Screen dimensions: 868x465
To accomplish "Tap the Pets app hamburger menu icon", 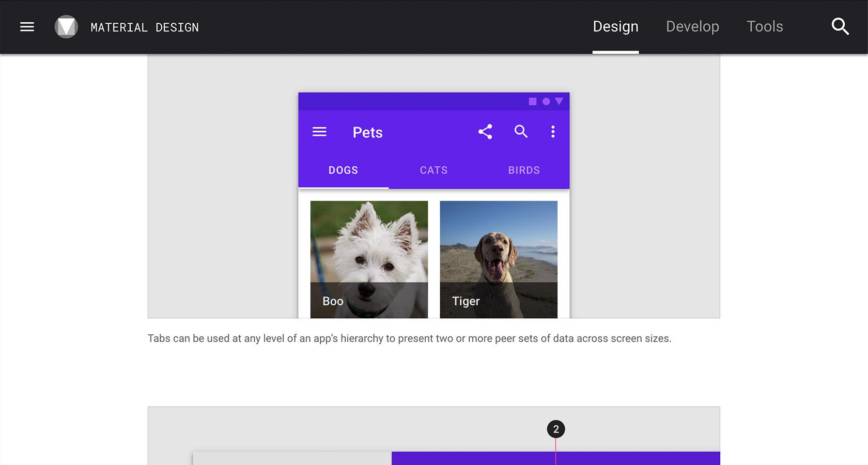I will click(319, 132).
